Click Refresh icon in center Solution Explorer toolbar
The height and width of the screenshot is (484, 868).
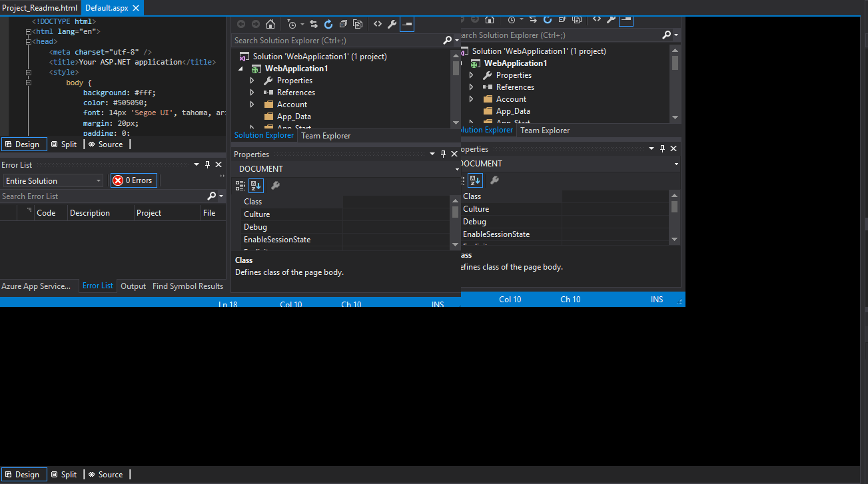pos(328,24)
